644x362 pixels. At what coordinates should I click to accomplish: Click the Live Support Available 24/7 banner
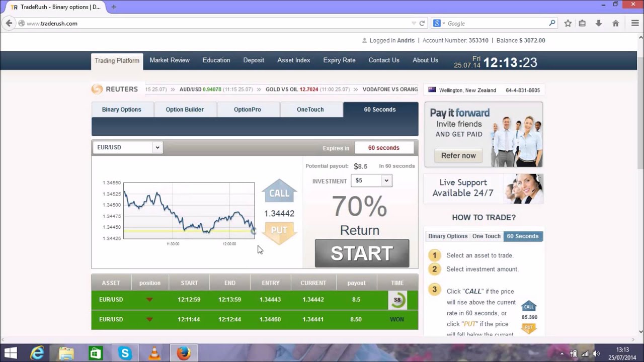(484, 189)
